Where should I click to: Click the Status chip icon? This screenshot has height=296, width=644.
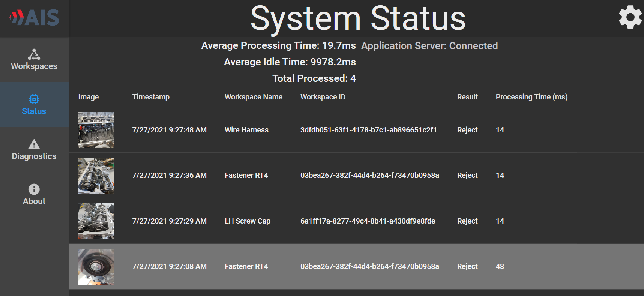[x=34, y=99]
